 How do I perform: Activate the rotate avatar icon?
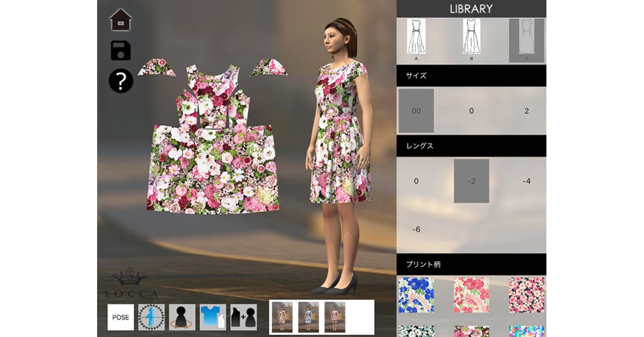(x=182, y=317)
